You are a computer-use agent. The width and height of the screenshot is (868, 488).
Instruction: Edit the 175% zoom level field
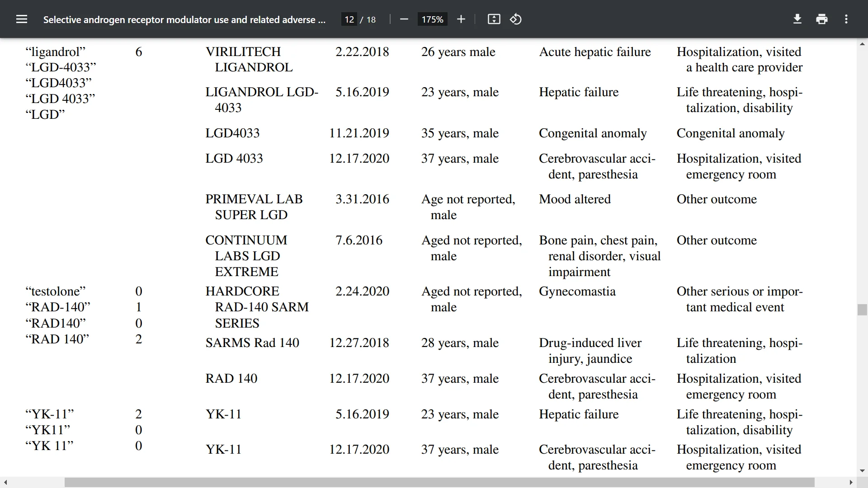pos(432,19)
